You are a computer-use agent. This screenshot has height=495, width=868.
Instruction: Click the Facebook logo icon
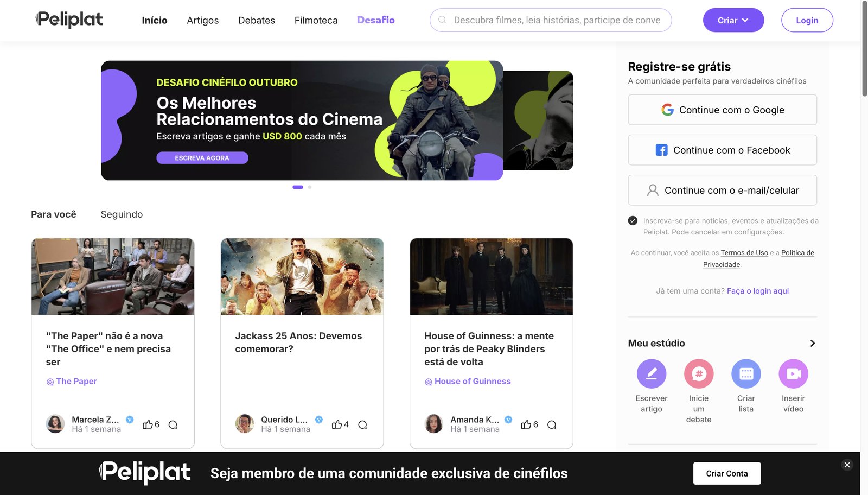point(661,150)
